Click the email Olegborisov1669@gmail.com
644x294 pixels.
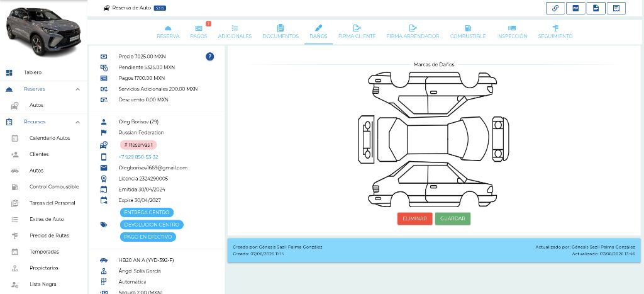tap(153, 167)
